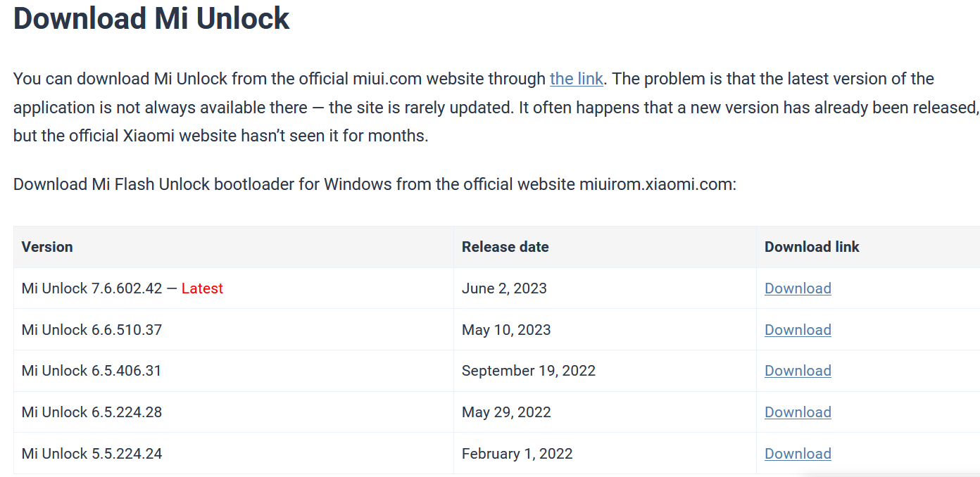Click the "February 1, 2022" date cell
980x477 pixels.
(x=517, y=454)
